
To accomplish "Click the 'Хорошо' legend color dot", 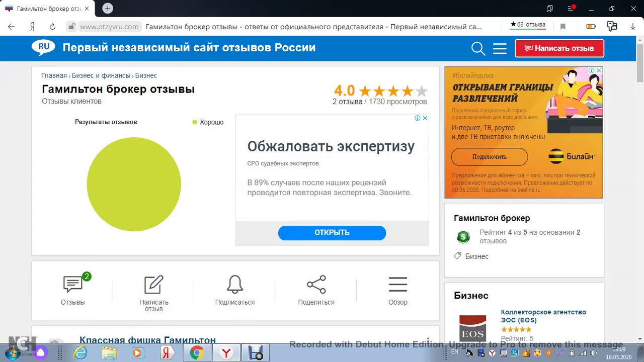I will [x=195, y=122].
